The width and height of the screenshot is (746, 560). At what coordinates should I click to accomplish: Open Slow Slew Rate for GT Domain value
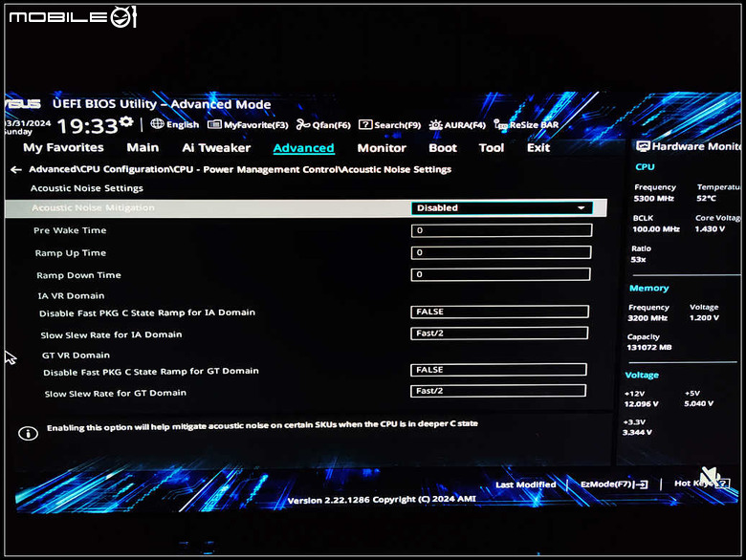point(498,391)
